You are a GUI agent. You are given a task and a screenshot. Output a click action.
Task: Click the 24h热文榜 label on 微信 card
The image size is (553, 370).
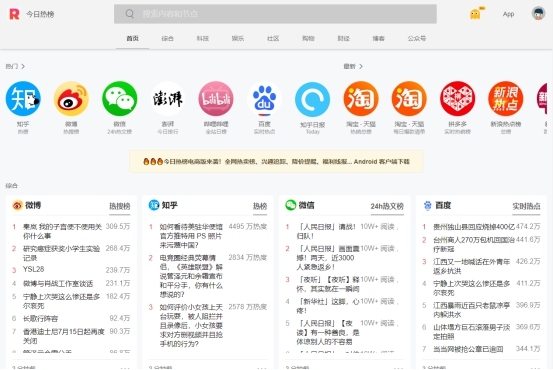pyautogui.click(x=387, y=206)
